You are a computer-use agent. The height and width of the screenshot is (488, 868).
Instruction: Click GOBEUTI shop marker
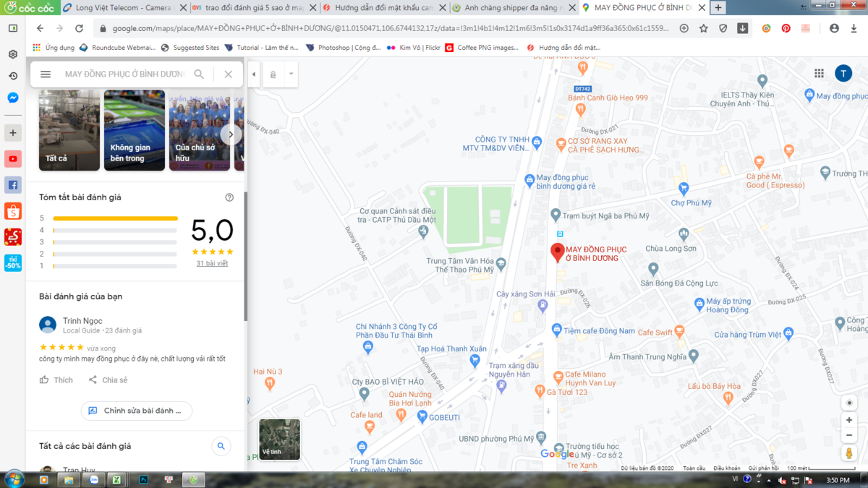(423, 417)
